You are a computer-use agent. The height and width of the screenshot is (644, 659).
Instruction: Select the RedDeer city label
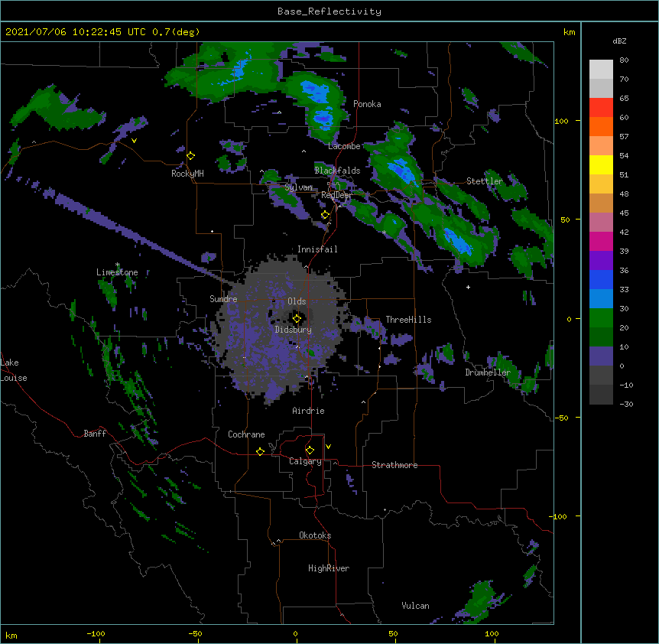(336, 196)
